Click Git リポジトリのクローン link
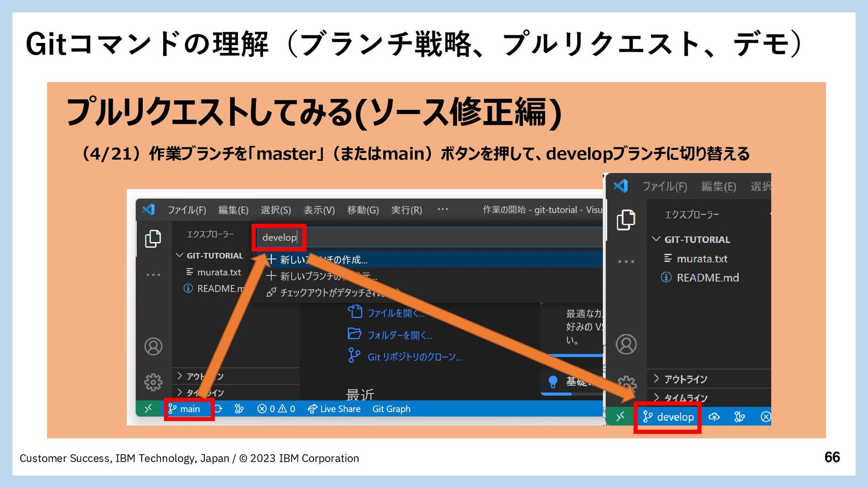The height and width of the screenshot is (488, 868). pyautogui.click(x=405, y=357)
